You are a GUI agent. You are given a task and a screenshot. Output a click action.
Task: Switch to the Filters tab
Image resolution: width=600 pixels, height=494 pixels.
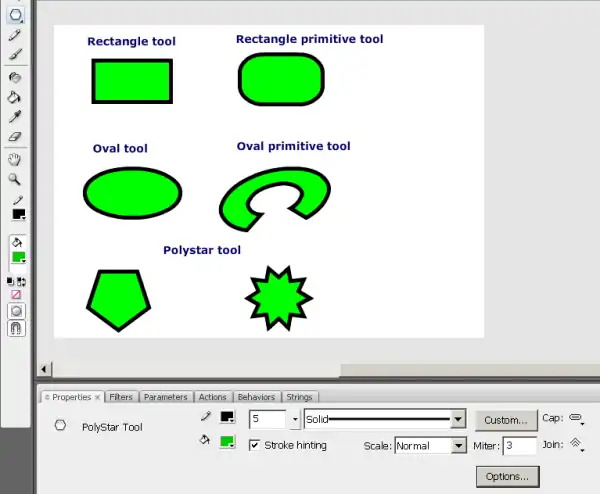tap(120, 397)
